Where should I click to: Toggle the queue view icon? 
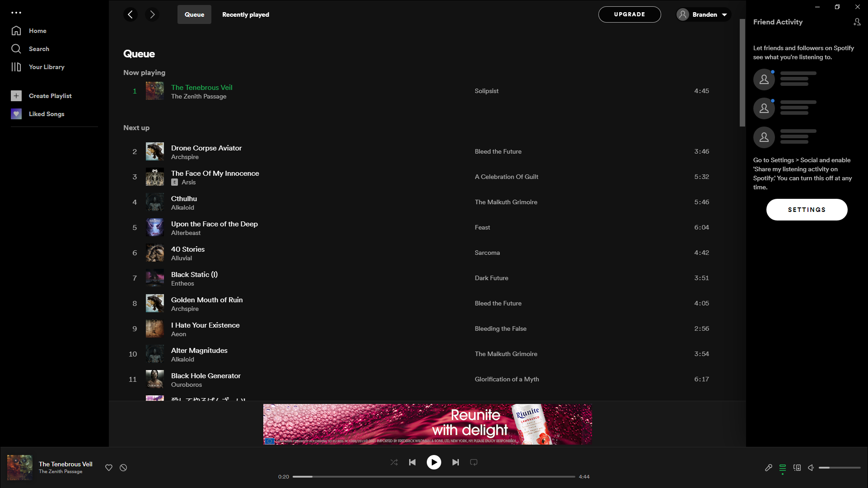coord(783,468)
